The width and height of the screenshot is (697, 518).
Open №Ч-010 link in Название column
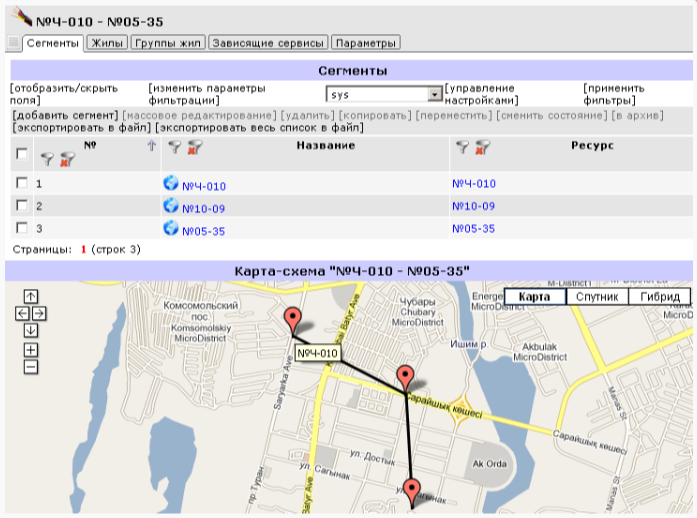click(x=204, y=186)
